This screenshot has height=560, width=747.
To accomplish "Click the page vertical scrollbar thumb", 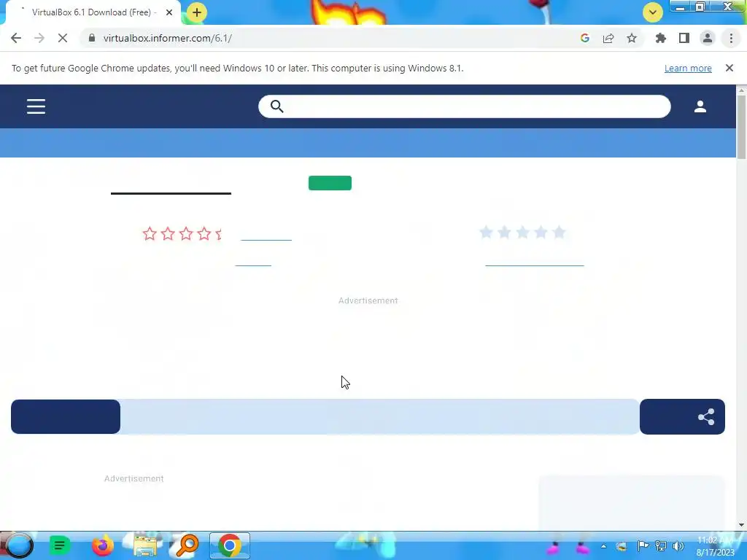I will 741,127.
